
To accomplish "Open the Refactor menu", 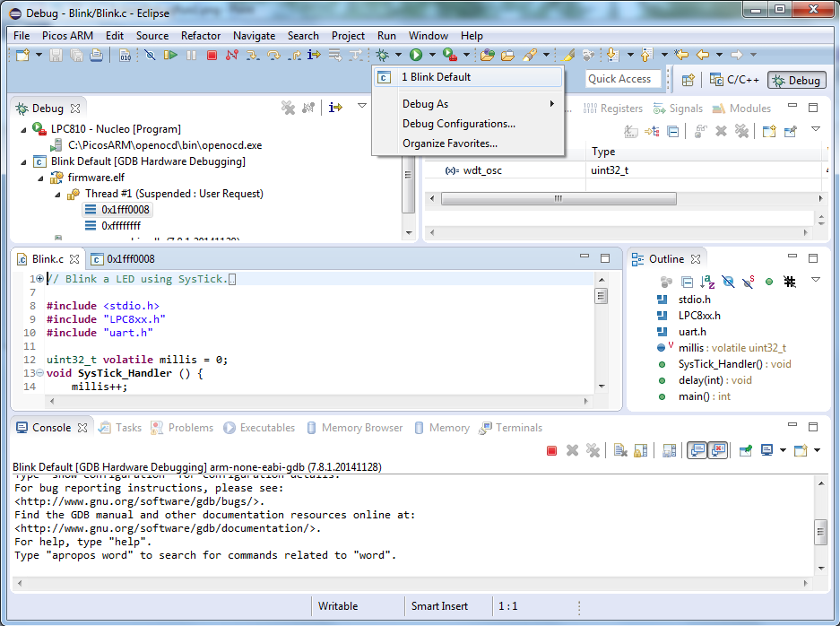I will point(201,36).
